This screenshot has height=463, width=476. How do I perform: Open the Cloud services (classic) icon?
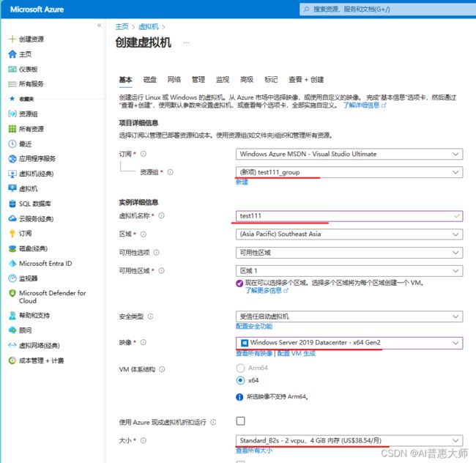pyautogui.click(x=12, y=218)
